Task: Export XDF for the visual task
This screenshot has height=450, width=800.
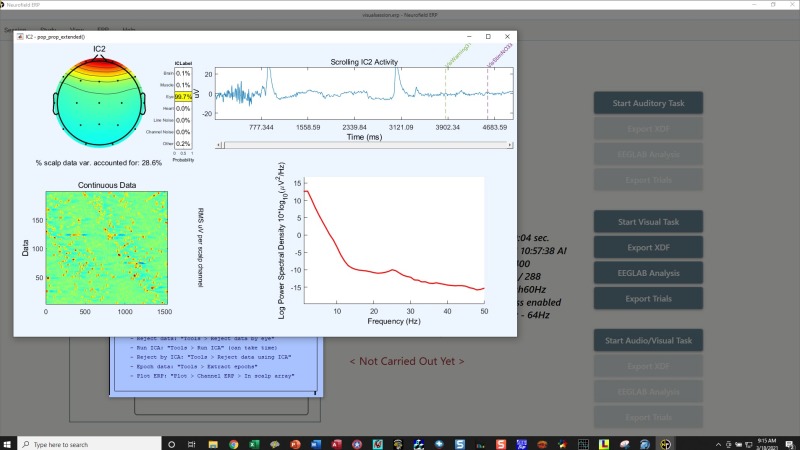Action: [648, 246]
